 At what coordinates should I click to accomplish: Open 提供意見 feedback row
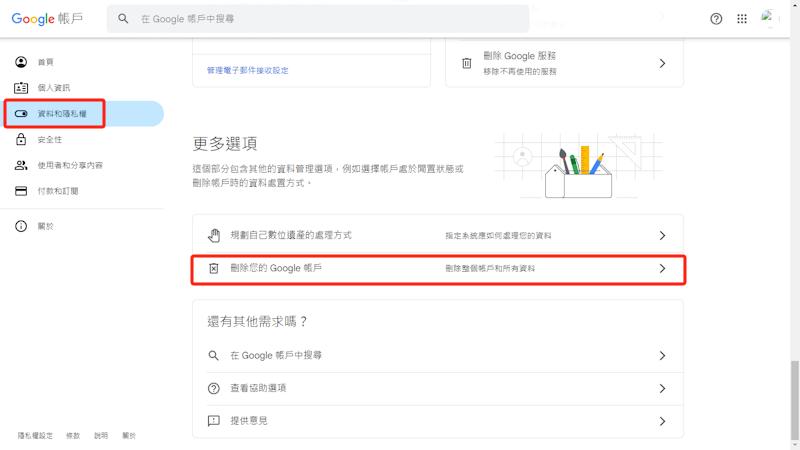[444, 421]
